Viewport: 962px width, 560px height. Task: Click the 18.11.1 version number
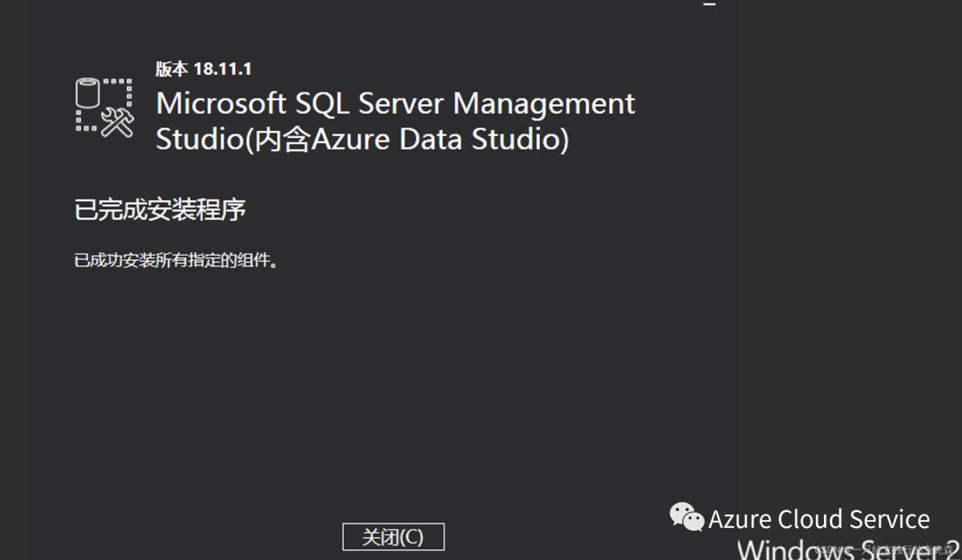(x=223, y=69)
